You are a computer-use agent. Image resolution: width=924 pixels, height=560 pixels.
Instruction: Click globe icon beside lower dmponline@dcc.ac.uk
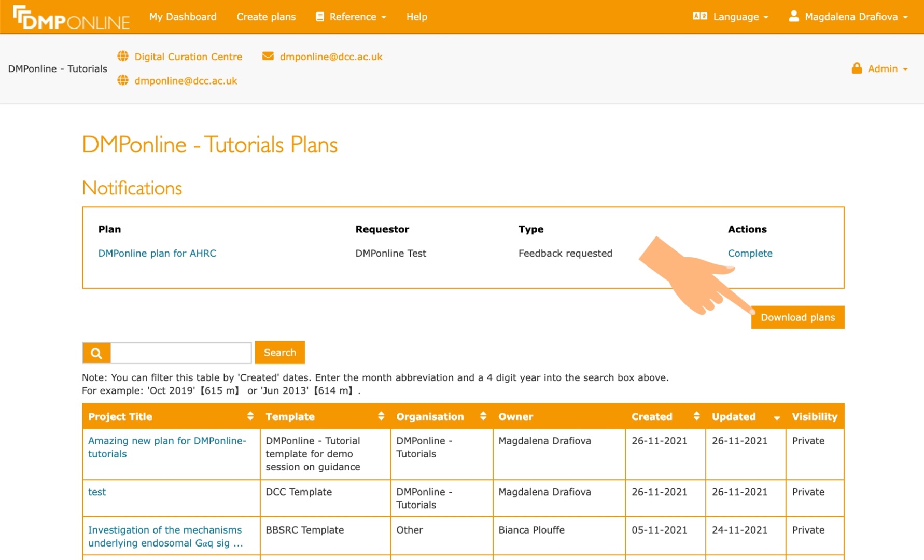click(x=123, y=80)
